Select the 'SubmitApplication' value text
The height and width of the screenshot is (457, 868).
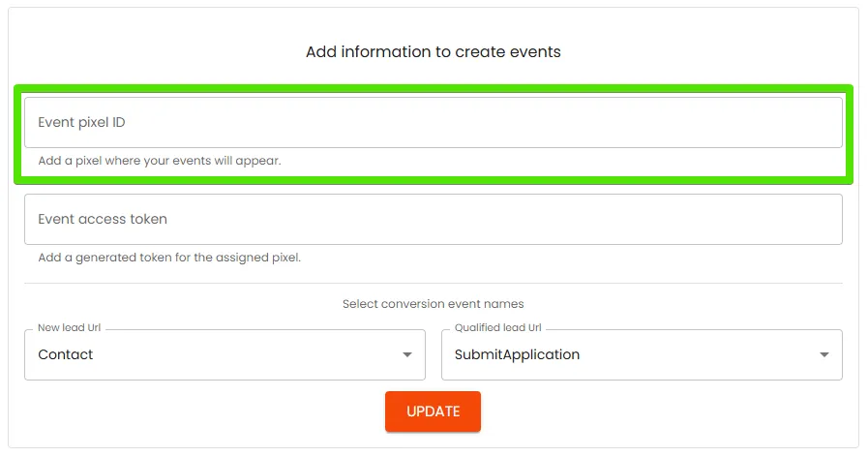tap(517, 354)
